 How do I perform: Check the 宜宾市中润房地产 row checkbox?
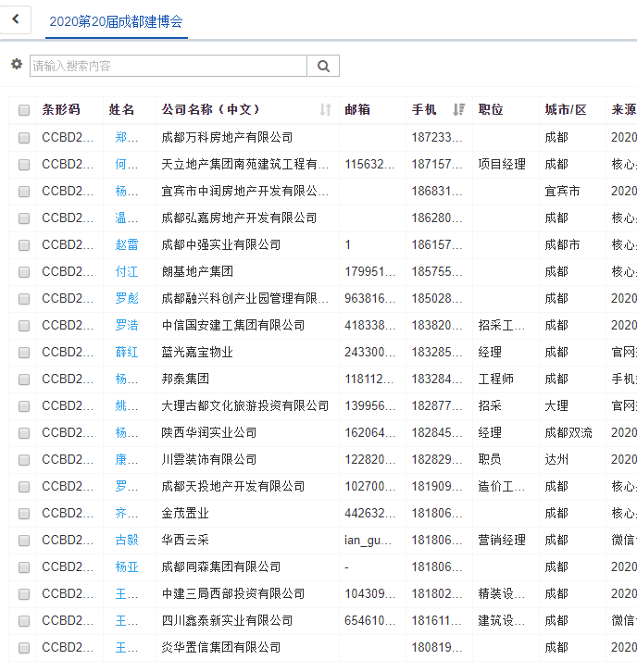coord(24,192)
